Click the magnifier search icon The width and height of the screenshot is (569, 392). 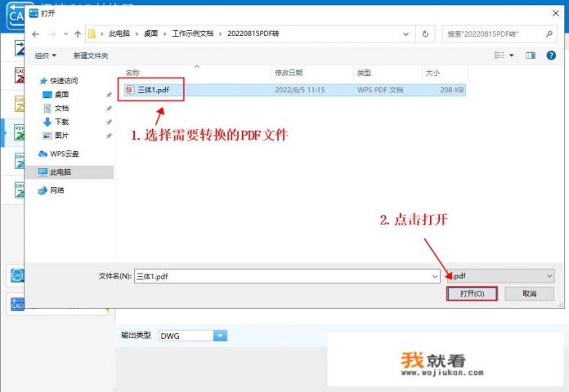point(549,34)
